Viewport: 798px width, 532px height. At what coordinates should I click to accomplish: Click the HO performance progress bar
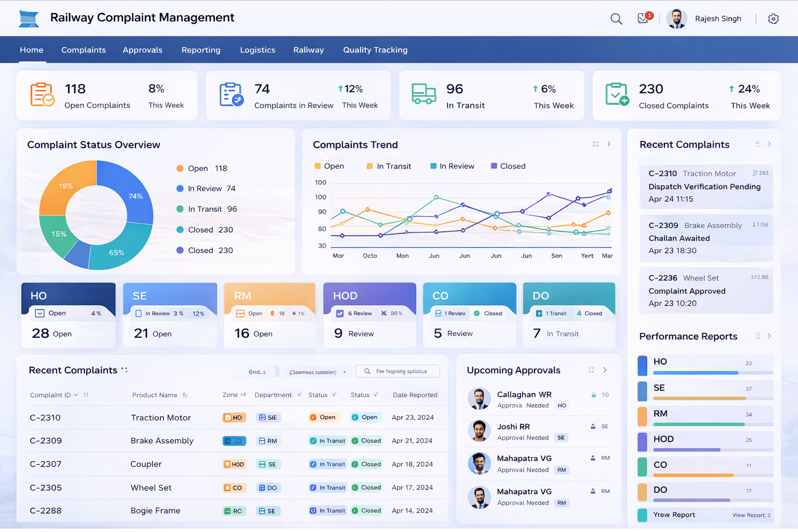coord(696,373)
